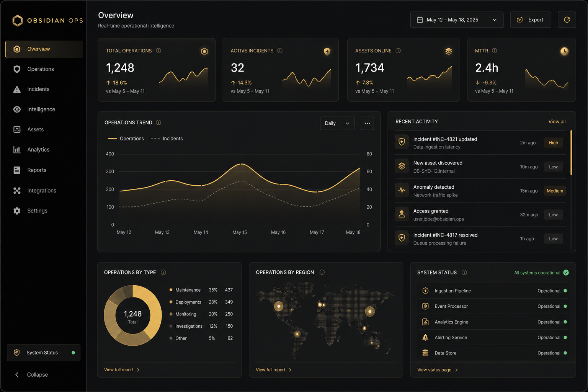Click the Operations Trend info icon
588x392 pixels.
158,122
